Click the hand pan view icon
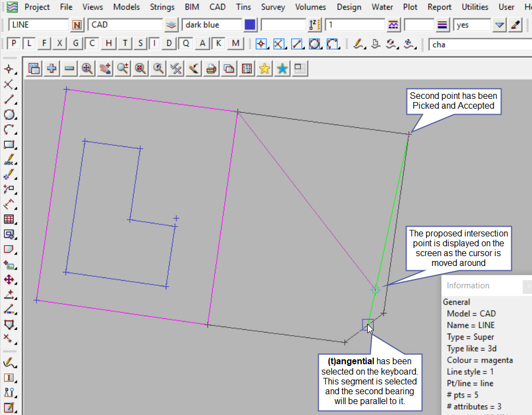The image size is (532, 415). point(105,68)
